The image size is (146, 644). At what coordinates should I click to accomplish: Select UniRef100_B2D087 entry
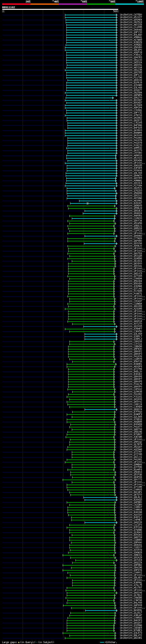point(131,203)
